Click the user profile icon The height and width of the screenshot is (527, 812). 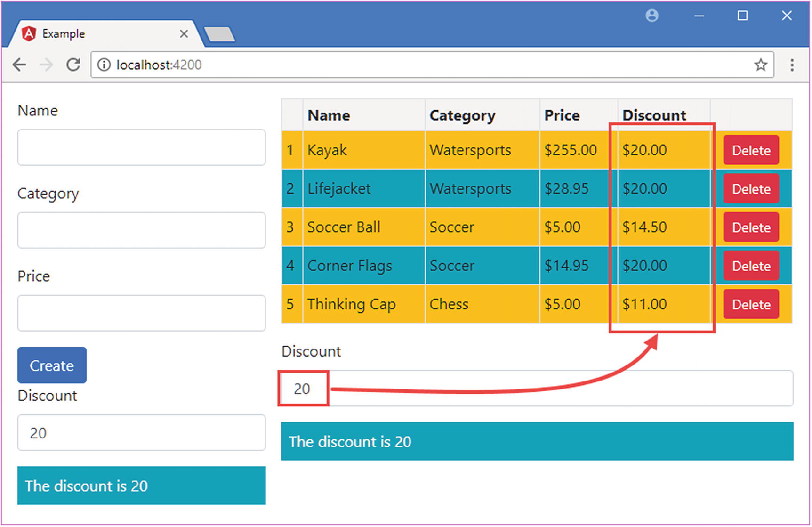(651, 16)
